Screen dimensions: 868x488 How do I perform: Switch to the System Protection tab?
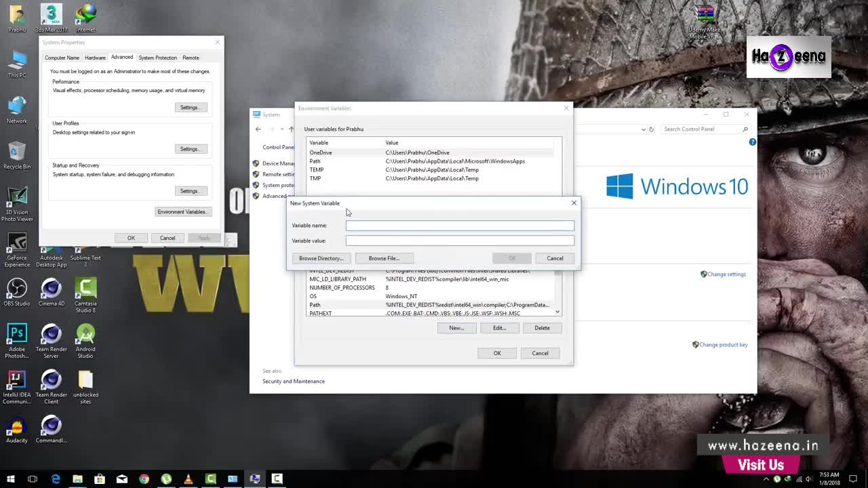click(x=157, y=58)
